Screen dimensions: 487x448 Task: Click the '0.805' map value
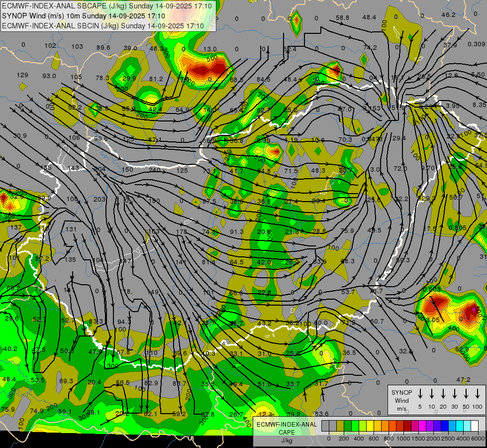pyautogui.click(x=458, y=228)
